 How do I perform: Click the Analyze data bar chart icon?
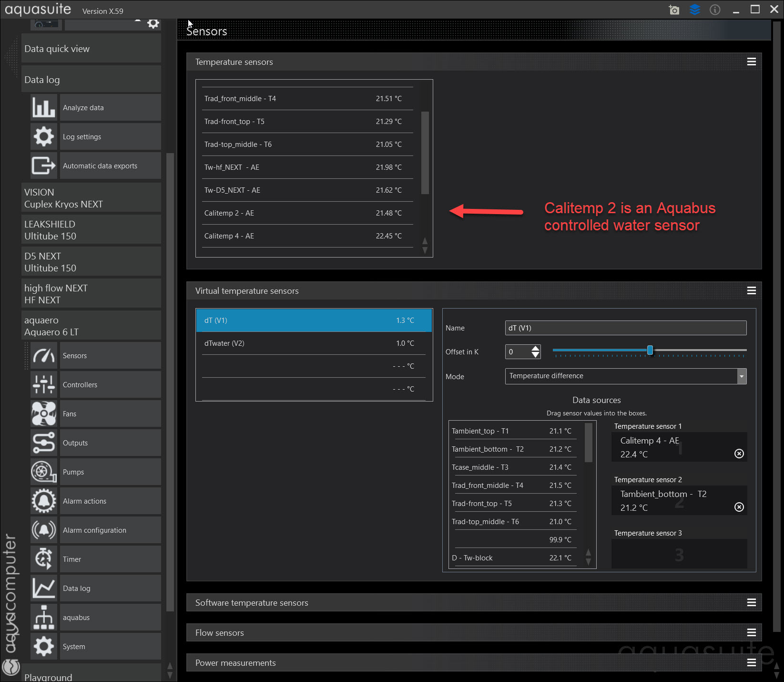(43, 108)
